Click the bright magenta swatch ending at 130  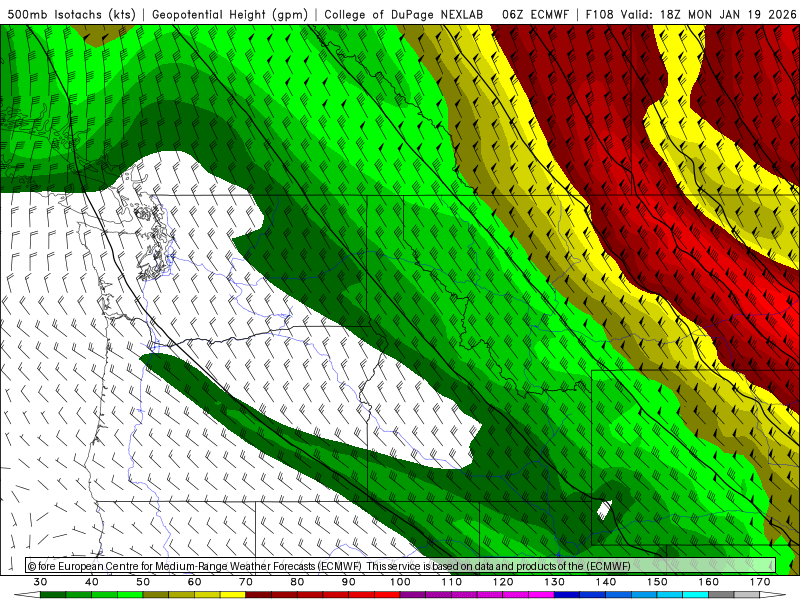542,595
